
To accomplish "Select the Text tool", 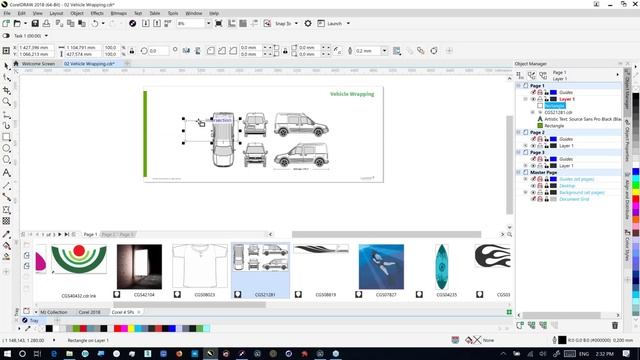I will 6,173.
